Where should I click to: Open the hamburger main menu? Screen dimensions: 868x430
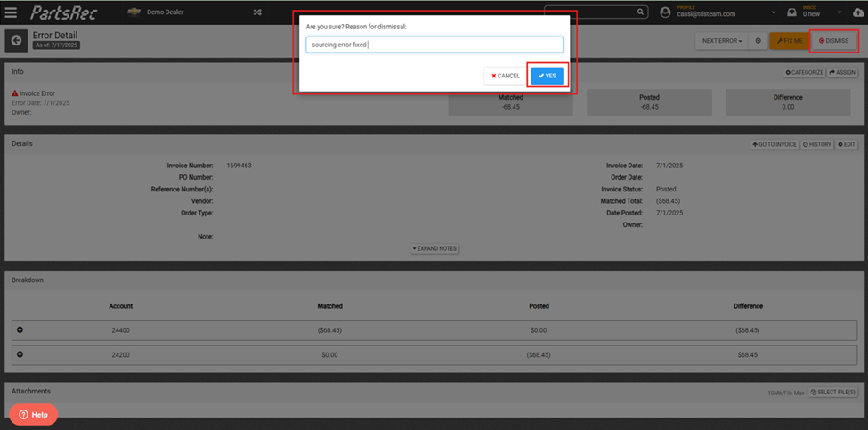pos(11,12)
